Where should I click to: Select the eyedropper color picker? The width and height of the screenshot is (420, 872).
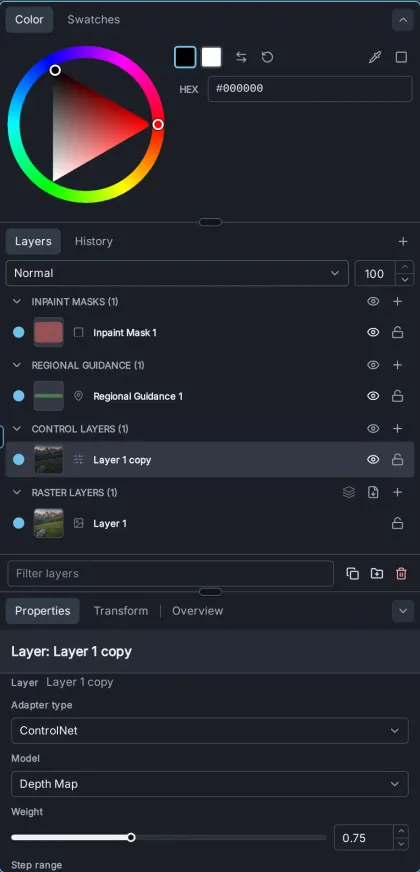(x=375, y=57)
